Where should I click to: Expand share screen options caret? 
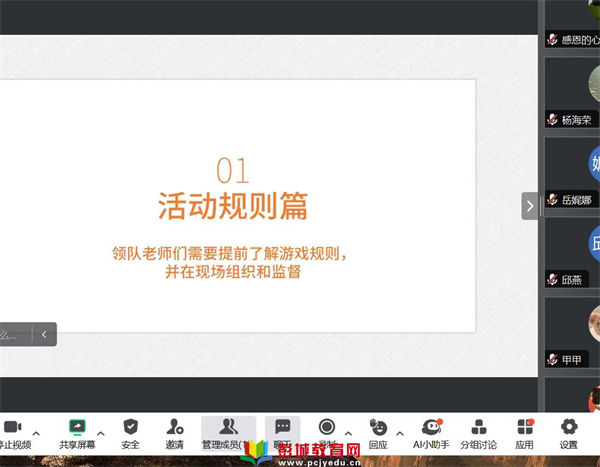tap(101, 433)
